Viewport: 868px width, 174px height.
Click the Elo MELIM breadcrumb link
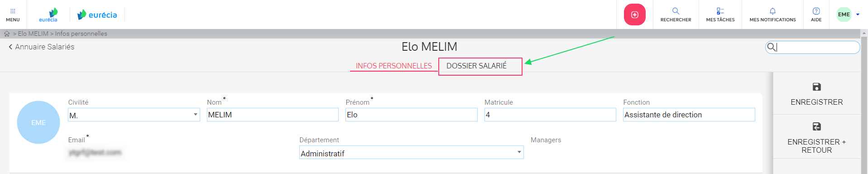(x=33, y=34)
